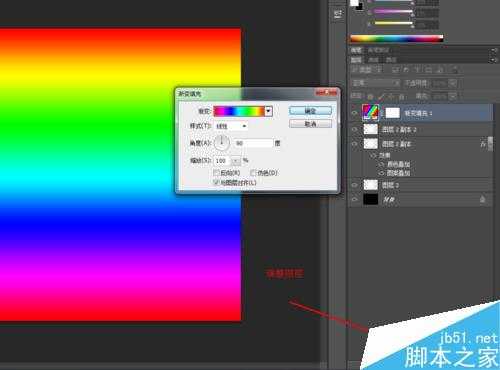The height and width of the screenshot is (370, 500).
Task: Close the gradient fill dialog with the red X
Action: (x=327, y=92)
